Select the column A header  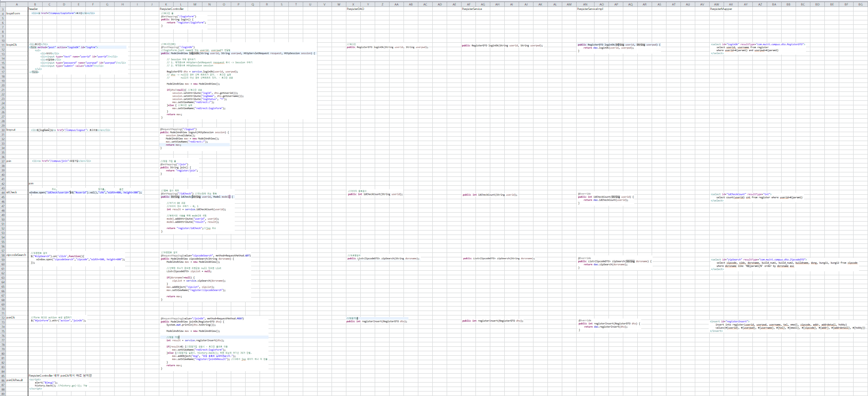tap(16, 4)
